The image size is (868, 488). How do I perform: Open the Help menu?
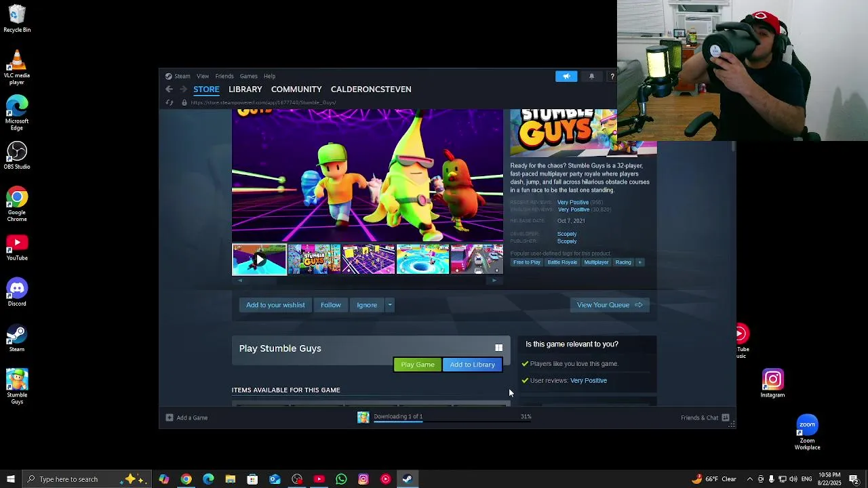coord(269,76)
